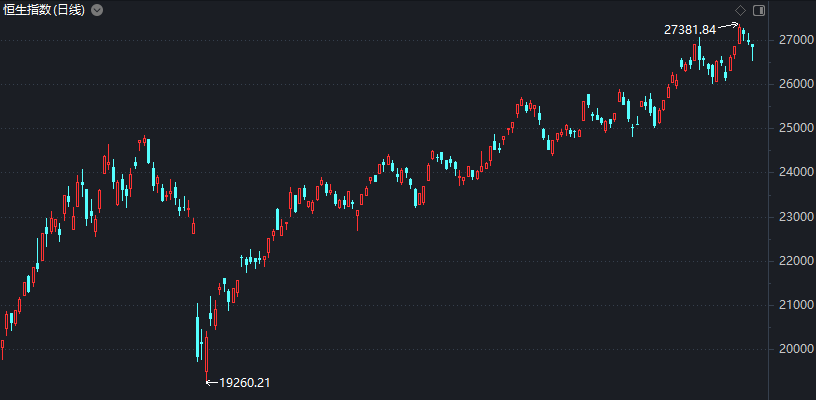
Task: Select the latest cyan candlestick at far right
Action: click(x=752, y=48)
